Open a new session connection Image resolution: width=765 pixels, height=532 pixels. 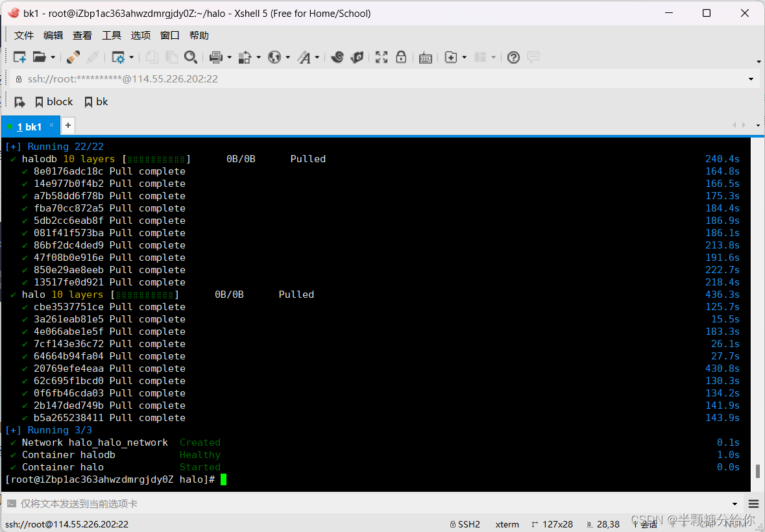(19, 57)
